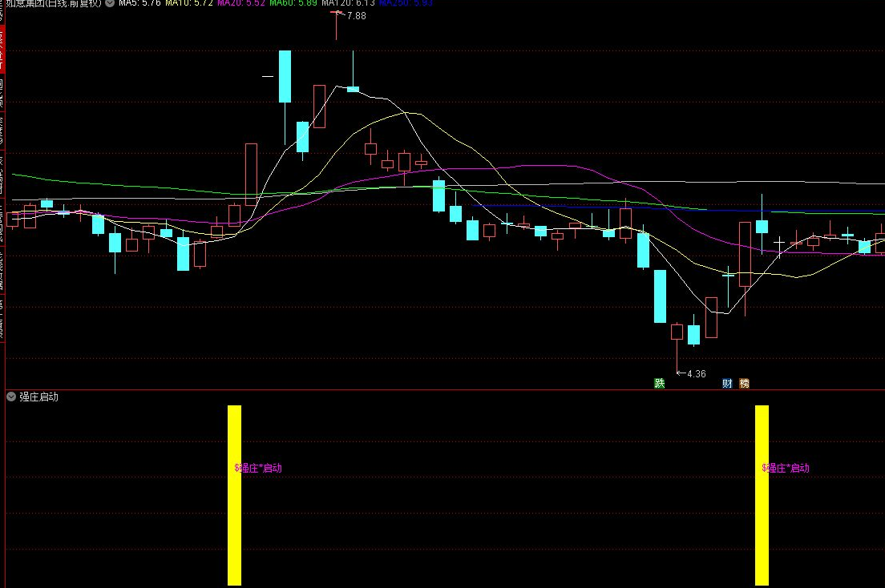Select the green MA60: 5.89 label
885x588 pixels.
tap(293, 3)
